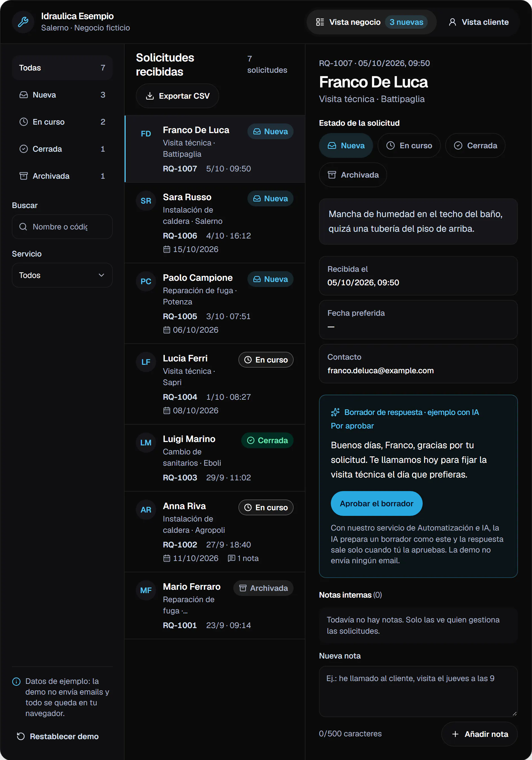Set request status to Archivada

pos(353,175)
